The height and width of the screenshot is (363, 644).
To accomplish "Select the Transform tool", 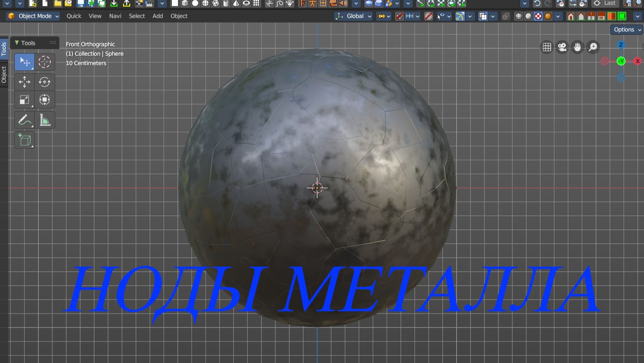I will coord(45,100).
